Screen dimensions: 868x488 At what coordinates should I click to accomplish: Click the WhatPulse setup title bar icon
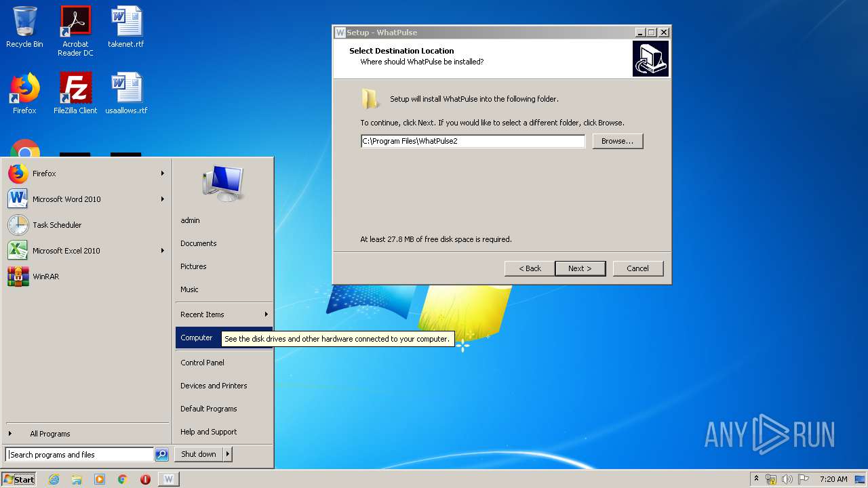pyautogui.click(x=340, y=33)
